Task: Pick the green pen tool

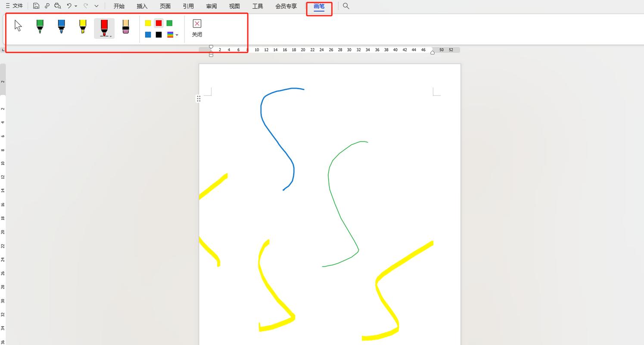Action: [40, 26]
